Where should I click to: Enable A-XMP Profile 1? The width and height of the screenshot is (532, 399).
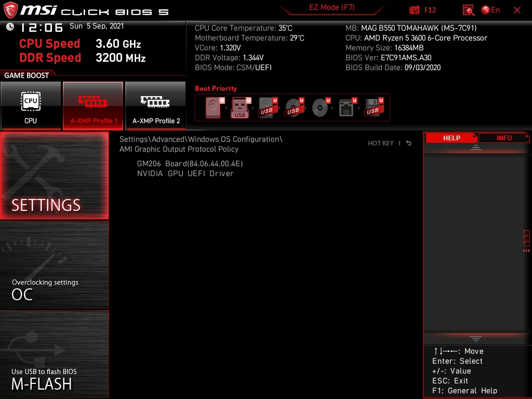tap(93, 105)
